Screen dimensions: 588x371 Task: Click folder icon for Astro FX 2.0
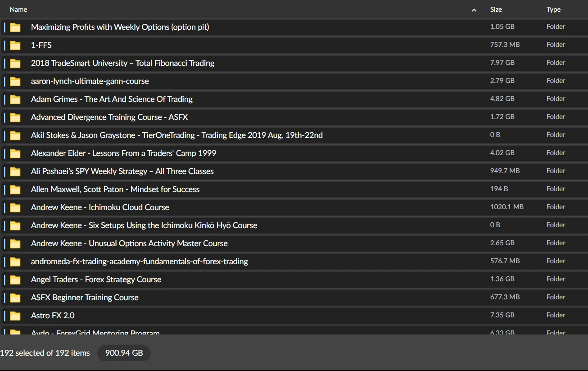[15, 316]
